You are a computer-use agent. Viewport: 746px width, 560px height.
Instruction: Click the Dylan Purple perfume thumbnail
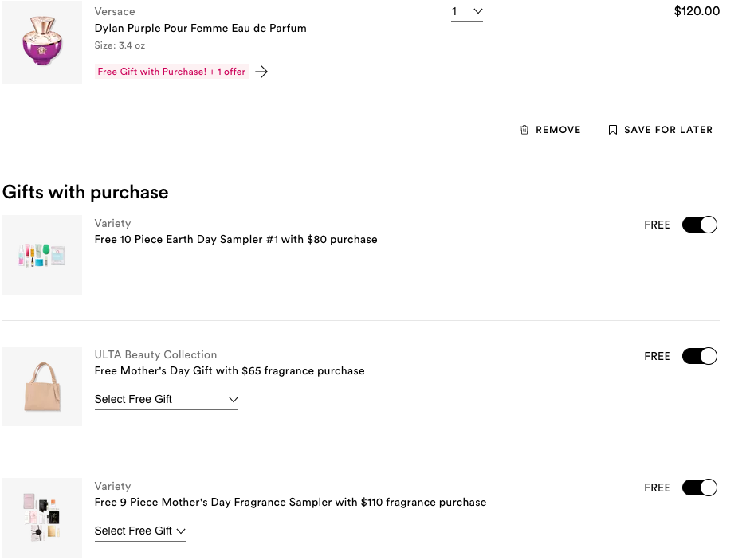click(x=41, y=41)
